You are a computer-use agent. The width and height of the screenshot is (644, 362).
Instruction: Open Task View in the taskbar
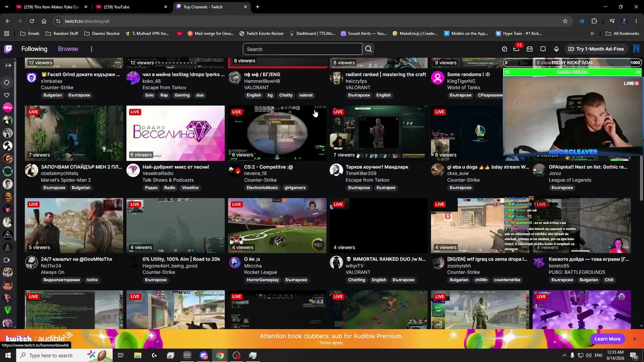(121, 355)
